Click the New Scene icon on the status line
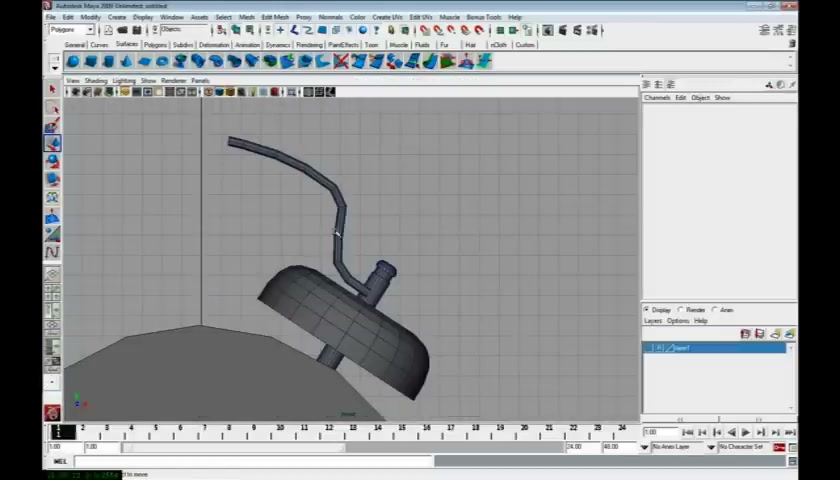Image resolution: width=840 pixels, height=480 pixels. (108, 31)
